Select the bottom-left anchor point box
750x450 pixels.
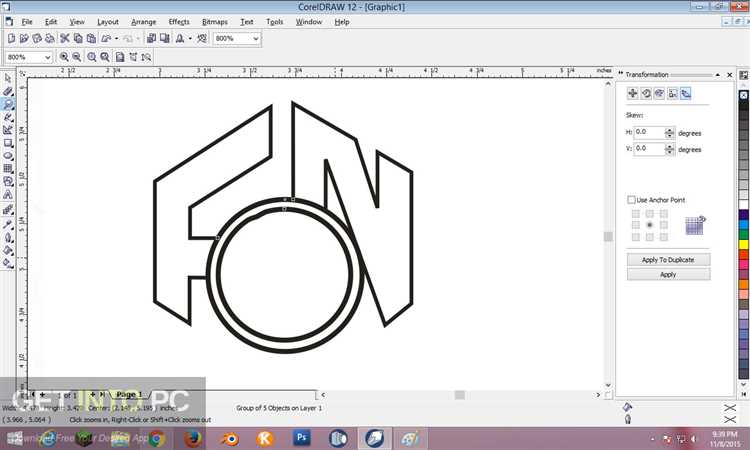635,237
